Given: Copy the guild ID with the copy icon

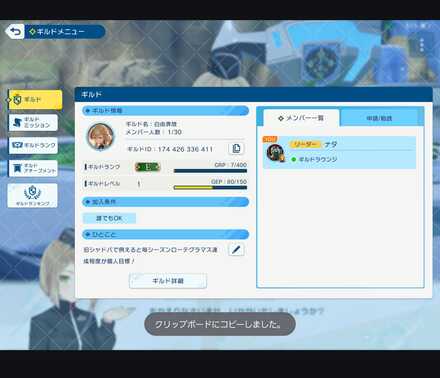Looking at the screenshot, I should pyautogui.click(x=236, y=148).
